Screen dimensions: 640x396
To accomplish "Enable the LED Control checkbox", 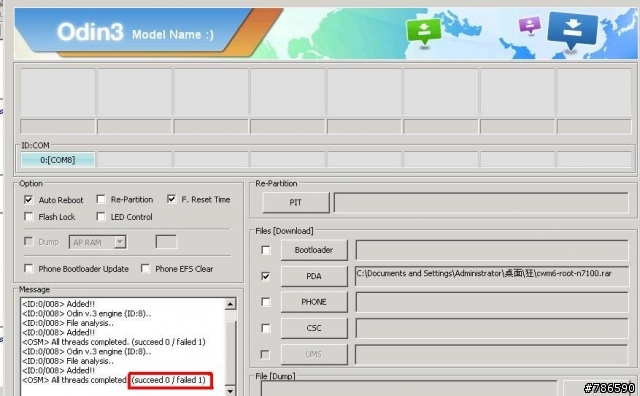I will (x=101, y=216).
